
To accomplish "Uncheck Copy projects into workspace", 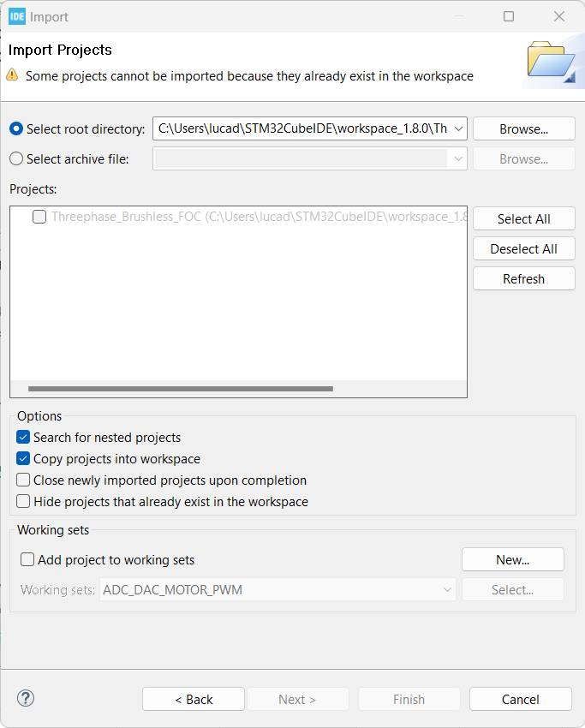I will coord(22,459).
